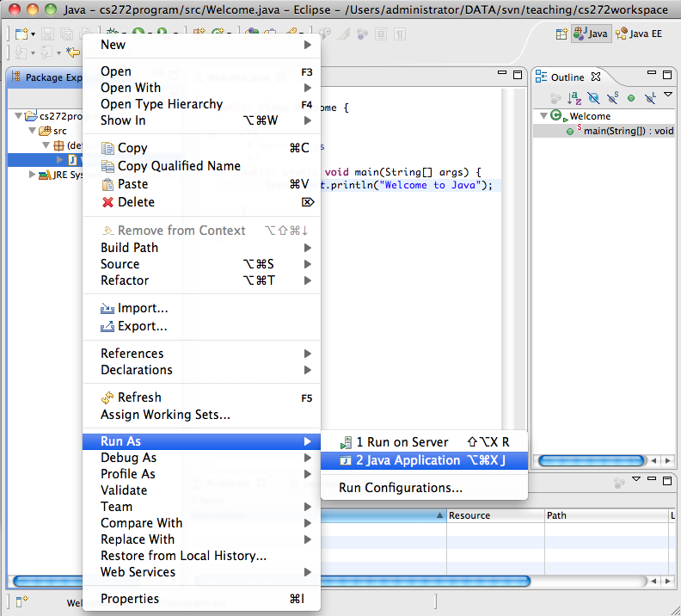Click the Open Perspective icon
Screen dimensions: 681x616
pyautogui.click(x=561, y=34)
